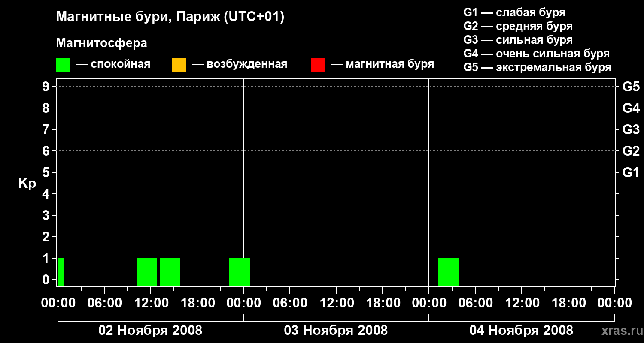Click the narrow green bar at 00:00 on 02 November
Screen dimensions: 644x343
point(61,272)
